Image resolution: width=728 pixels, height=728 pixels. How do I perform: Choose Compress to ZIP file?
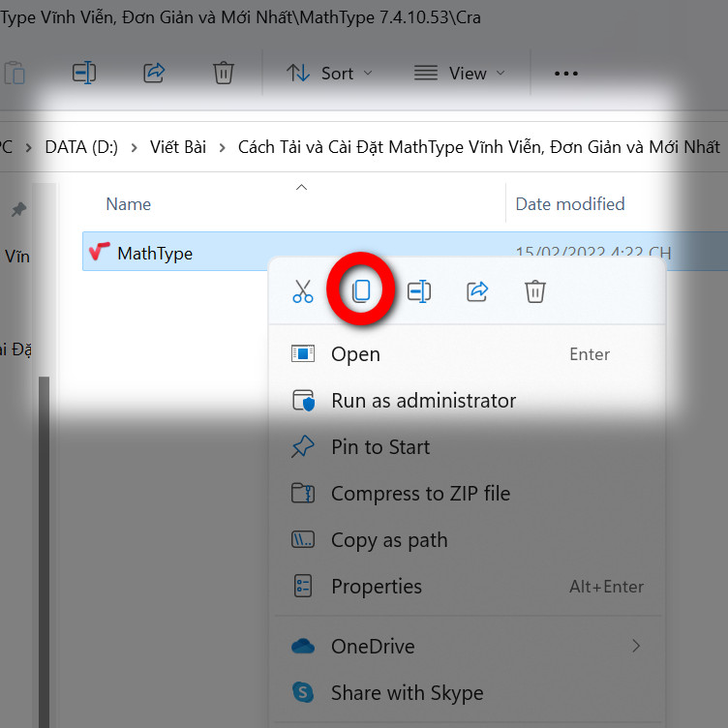(x=467, y=493)
